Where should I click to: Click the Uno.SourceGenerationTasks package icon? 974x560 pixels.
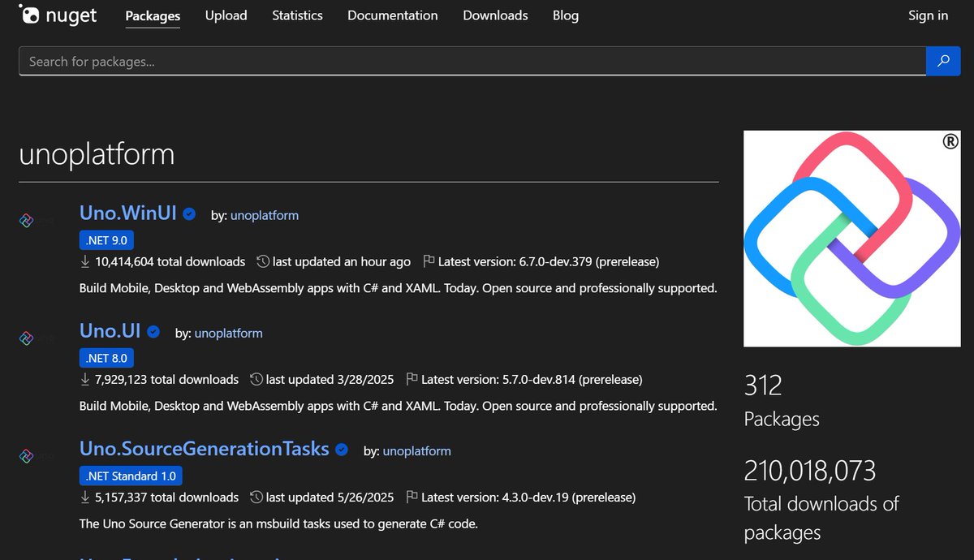(27, 455)
